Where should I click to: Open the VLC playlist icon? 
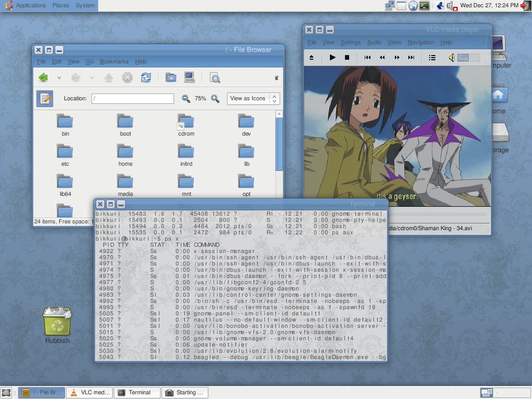pyautogui.click(x=432, y=58)
